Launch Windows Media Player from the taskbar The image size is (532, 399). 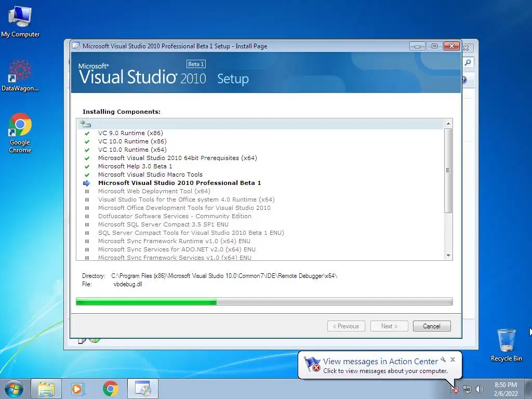click(x=78, y=389)
